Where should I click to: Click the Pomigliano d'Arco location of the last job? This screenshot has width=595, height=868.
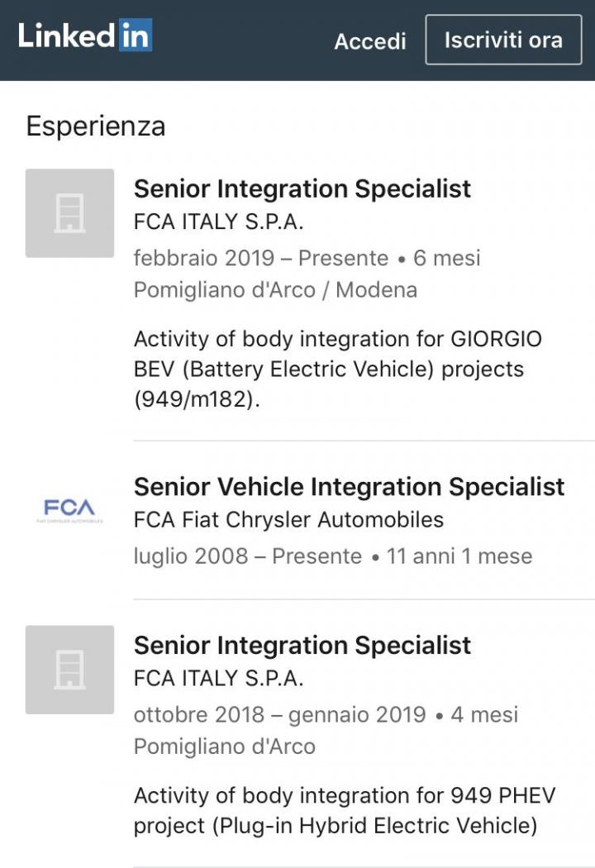point(225,746)
